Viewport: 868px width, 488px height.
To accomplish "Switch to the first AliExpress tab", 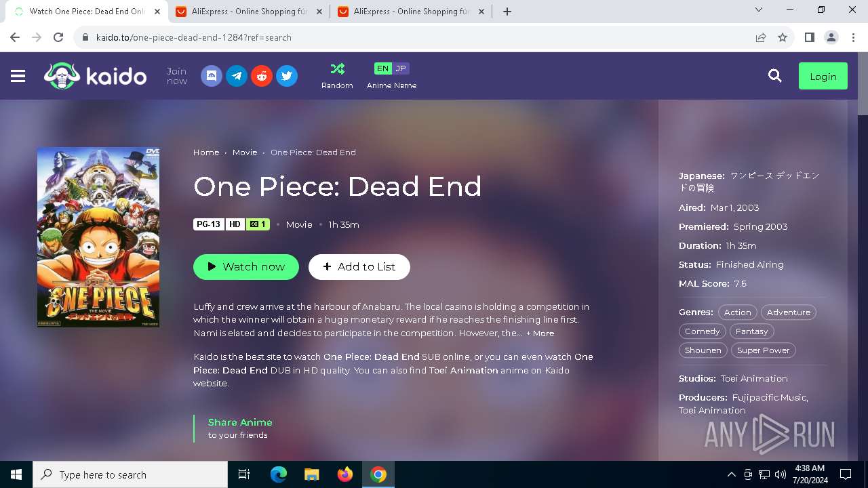I will pyautogui.click(x=248, y=12).
